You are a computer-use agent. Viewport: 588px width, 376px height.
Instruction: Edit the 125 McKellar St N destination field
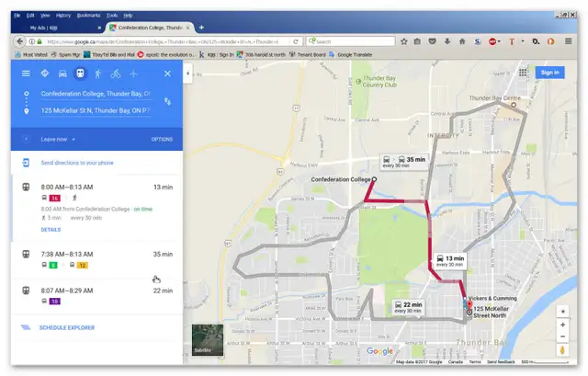96,110
